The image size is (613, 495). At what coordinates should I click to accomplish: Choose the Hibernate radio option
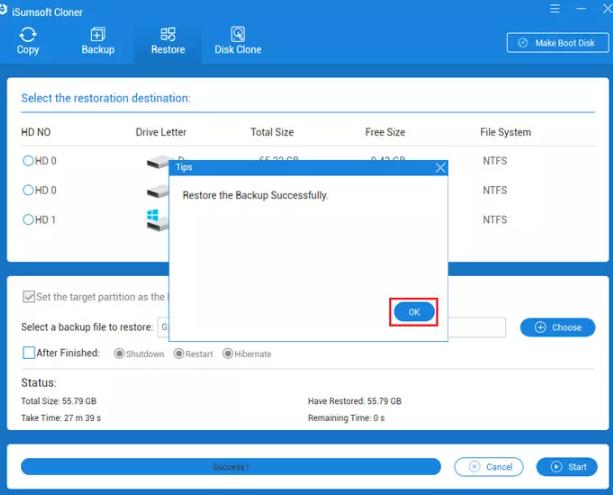coord(228,353)
